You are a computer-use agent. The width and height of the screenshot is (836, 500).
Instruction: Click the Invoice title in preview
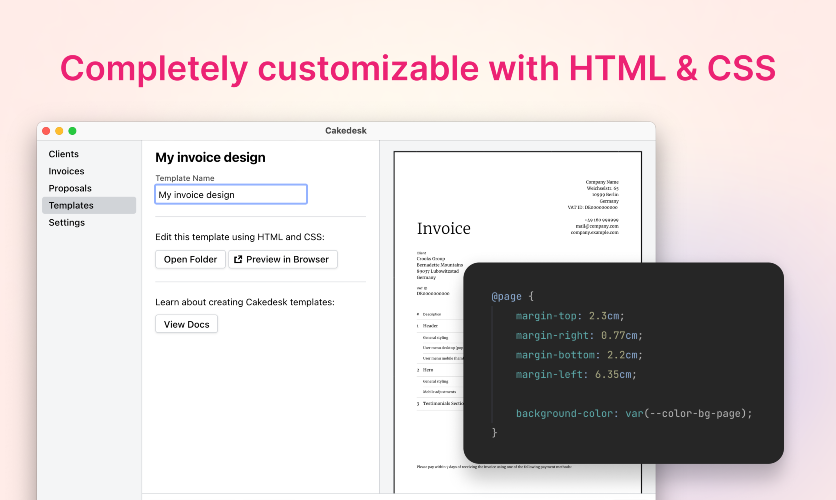pos(444,228)
